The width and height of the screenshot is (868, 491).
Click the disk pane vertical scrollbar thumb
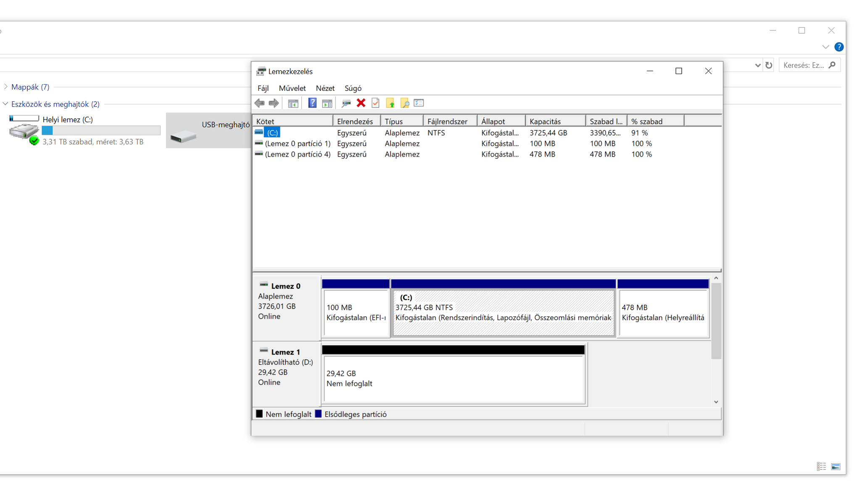click(716, 321)
